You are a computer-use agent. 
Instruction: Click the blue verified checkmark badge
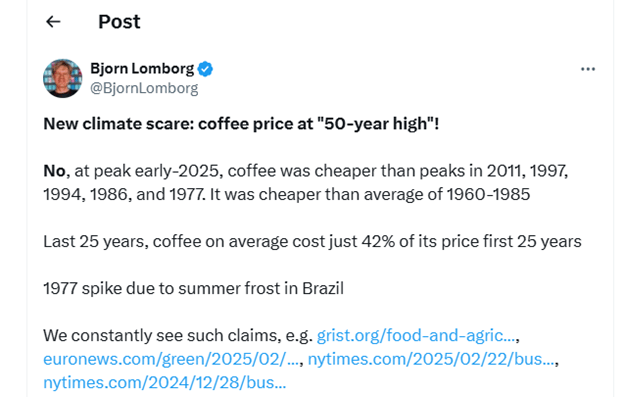coord(205,69)
